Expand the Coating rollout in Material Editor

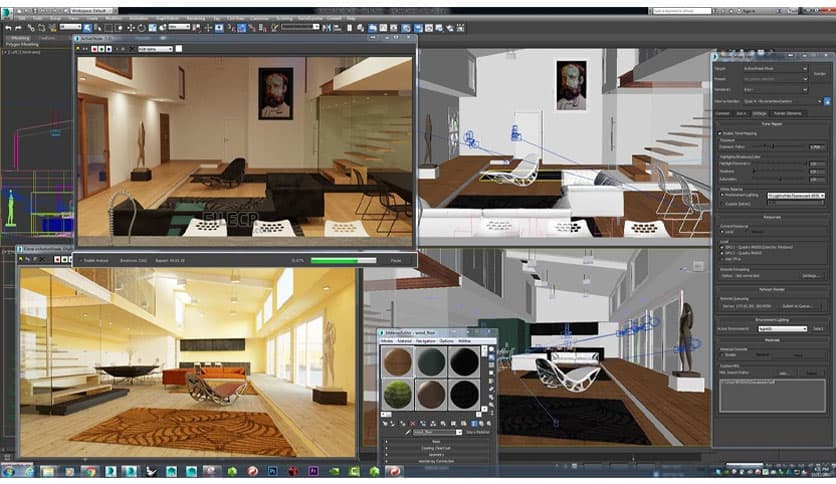pyautogui.click(x=436, y=448)
